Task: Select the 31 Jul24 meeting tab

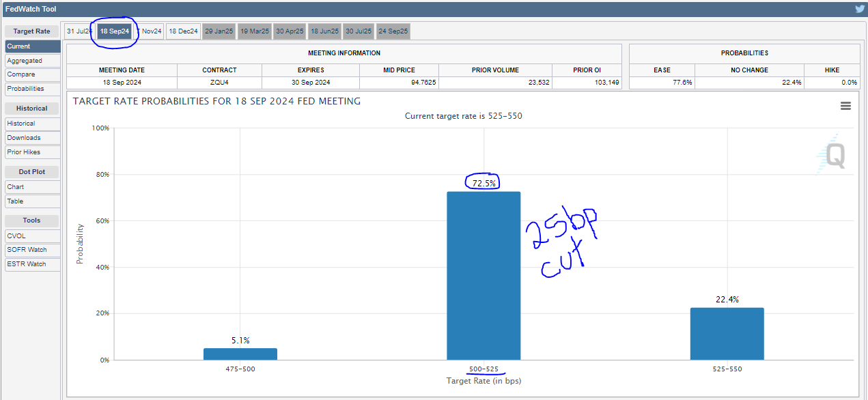Action: 79,31
